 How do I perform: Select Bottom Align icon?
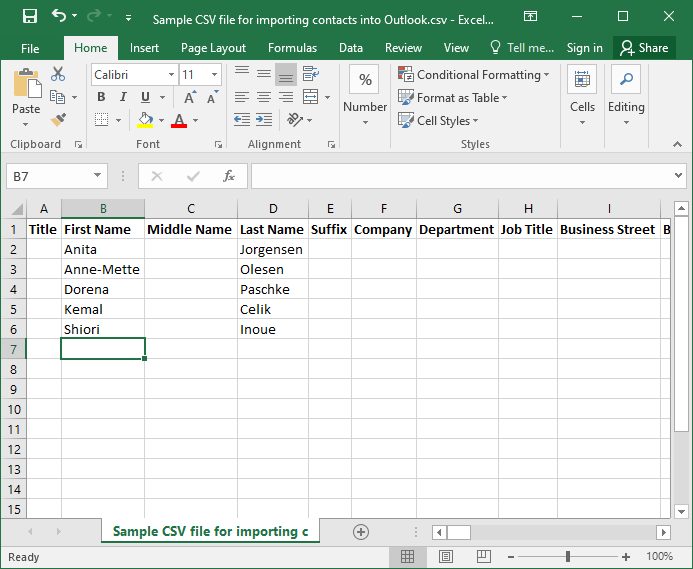tap(286, 74)
